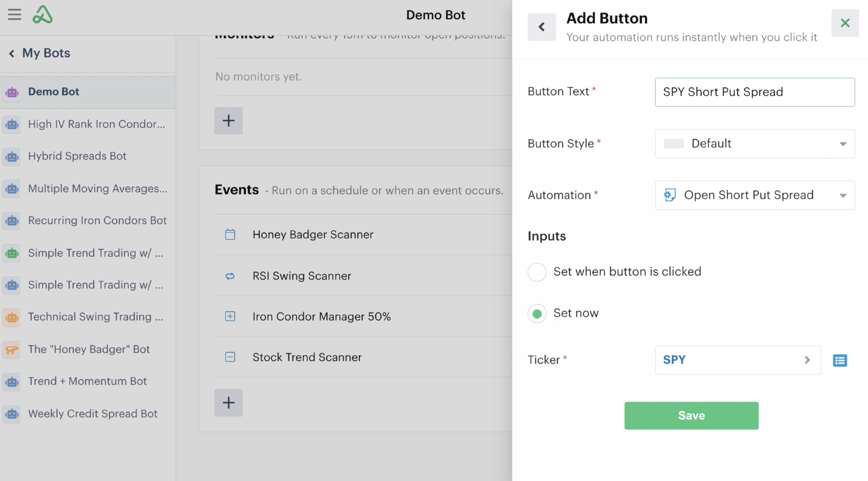Screen dimensions: 868x481
Task: Open RSI Swing Scanner event
Action: [x=302, y=276]
